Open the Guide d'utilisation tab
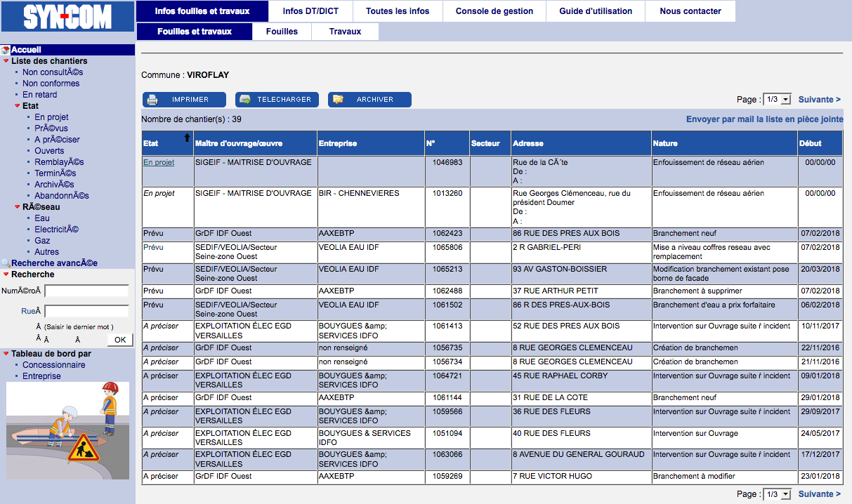The width and height of the screenshot is (852, 504). (x=596, y=11)
